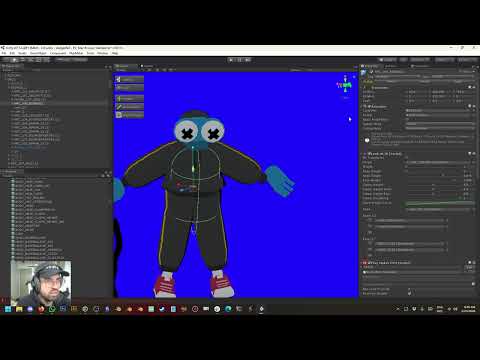The image size is (480, 360).
Task: Open Microsoft Edge from the taskbar
Action: (x=228, y=309)
